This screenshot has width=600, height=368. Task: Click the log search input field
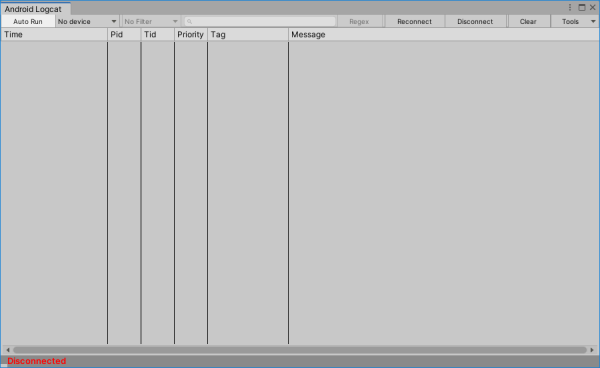pos(260,21)
